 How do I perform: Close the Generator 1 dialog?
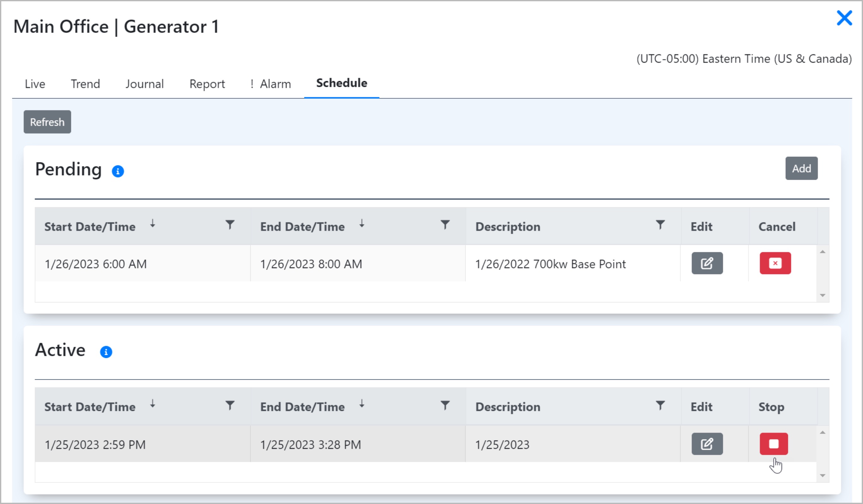click(844, 18)
